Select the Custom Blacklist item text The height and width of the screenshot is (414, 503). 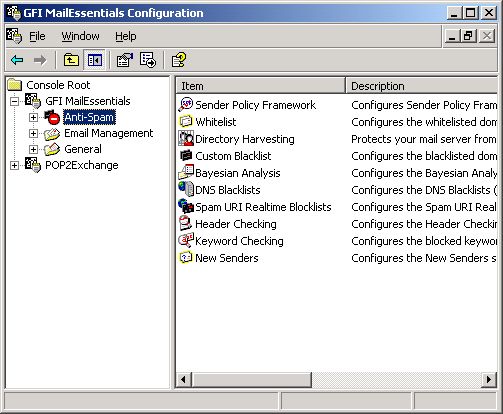(x=233, y=156)
